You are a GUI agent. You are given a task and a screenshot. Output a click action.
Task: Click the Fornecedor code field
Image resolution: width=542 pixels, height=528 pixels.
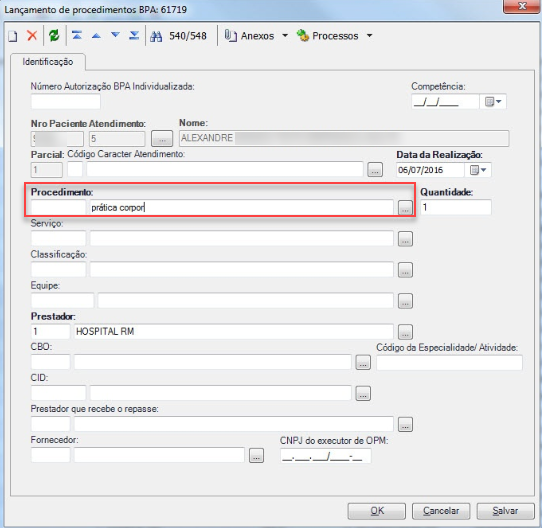coord(50,455)
